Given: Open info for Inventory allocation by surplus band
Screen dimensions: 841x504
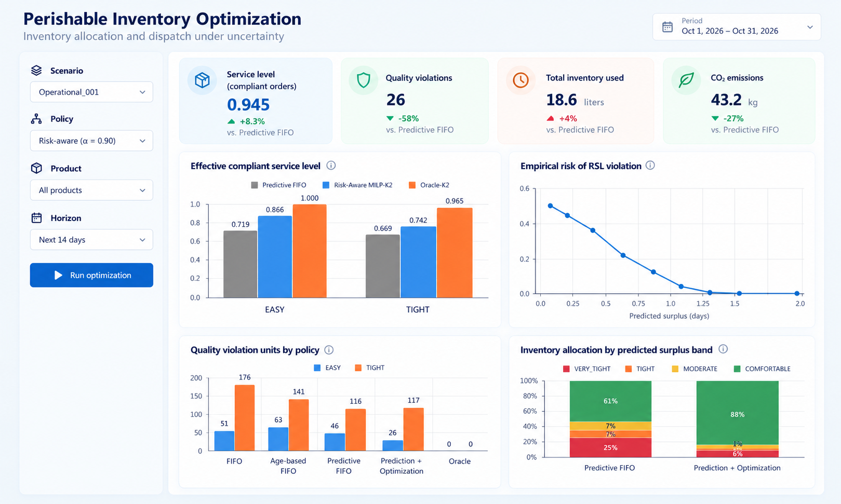Looking at the screenshot, I should (x=723, y=349).
